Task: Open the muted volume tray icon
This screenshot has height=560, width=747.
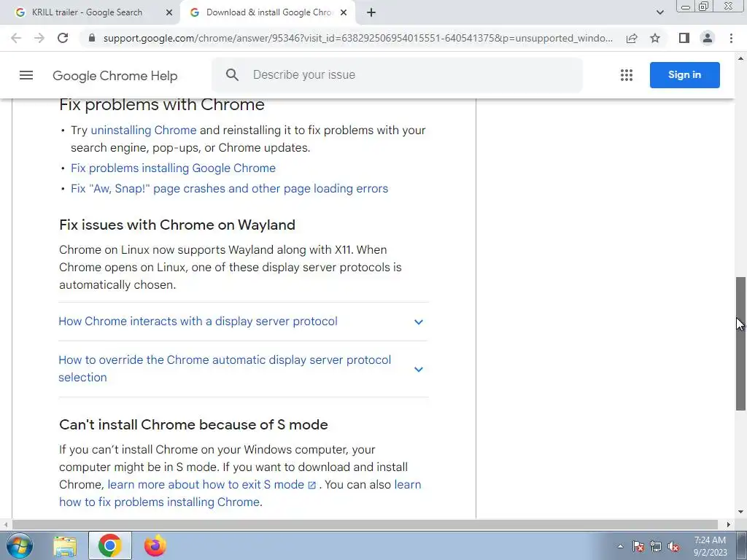Action: tap(673, 547)
